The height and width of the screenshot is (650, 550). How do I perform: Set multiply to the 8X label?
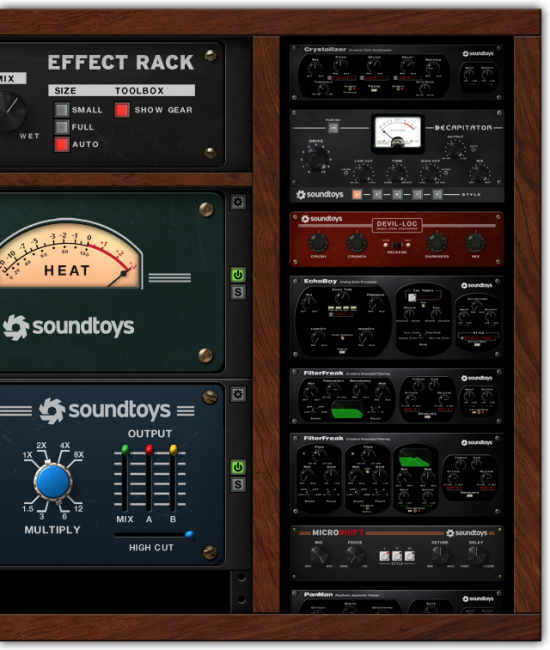[x=79, y=455]
